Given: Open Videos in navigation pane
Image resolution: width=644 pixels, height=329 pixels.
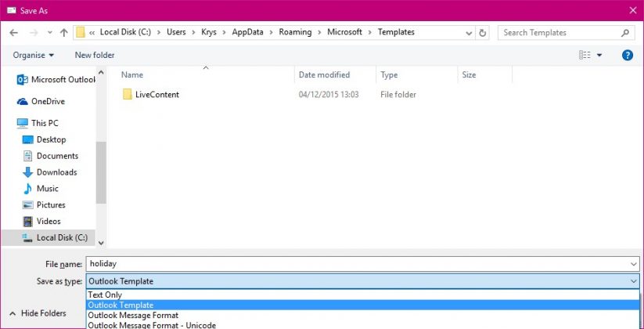Looking at the screenshot, I should click(x=42, y=221).
